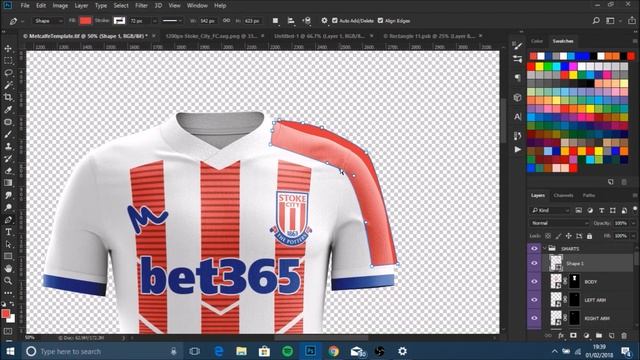Click the foreground color swatch
The width and height of the screenshot is (640, 360).
[5, 313]
